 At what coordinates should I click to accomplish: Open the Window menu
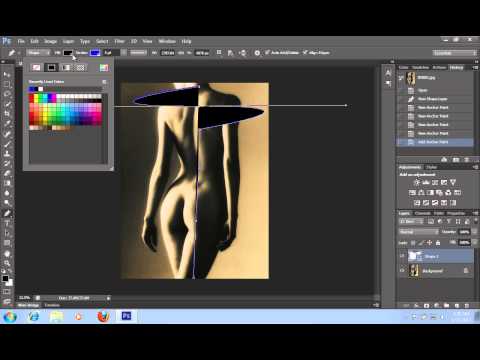[x=167, y=41]
